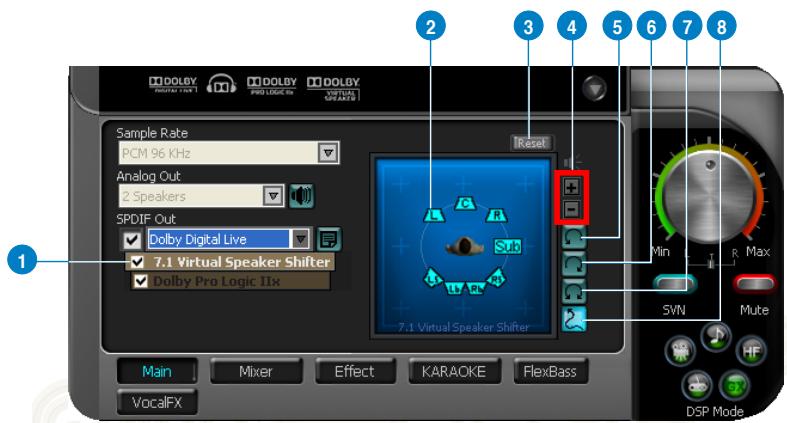Select the Left speaker L icon
The image size is (787, 423).
click(x=434, y=215)
